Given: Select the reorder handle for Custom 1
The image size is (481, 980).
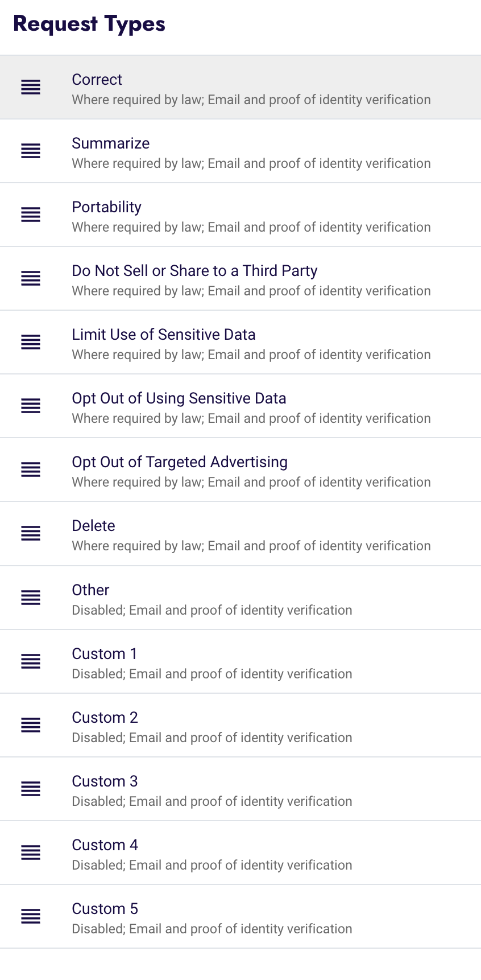Looking at the screenshot, I should [31, 661].
